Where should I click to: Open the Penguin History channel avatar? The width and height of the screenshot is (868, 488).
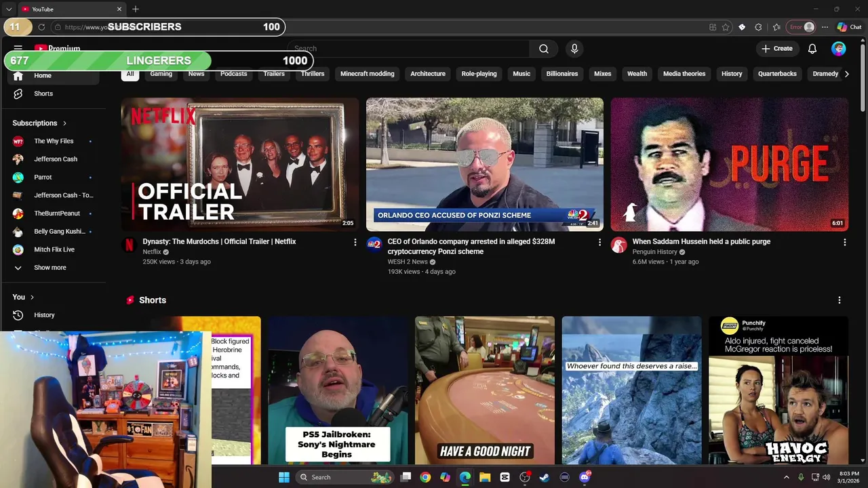coord(618,245)
